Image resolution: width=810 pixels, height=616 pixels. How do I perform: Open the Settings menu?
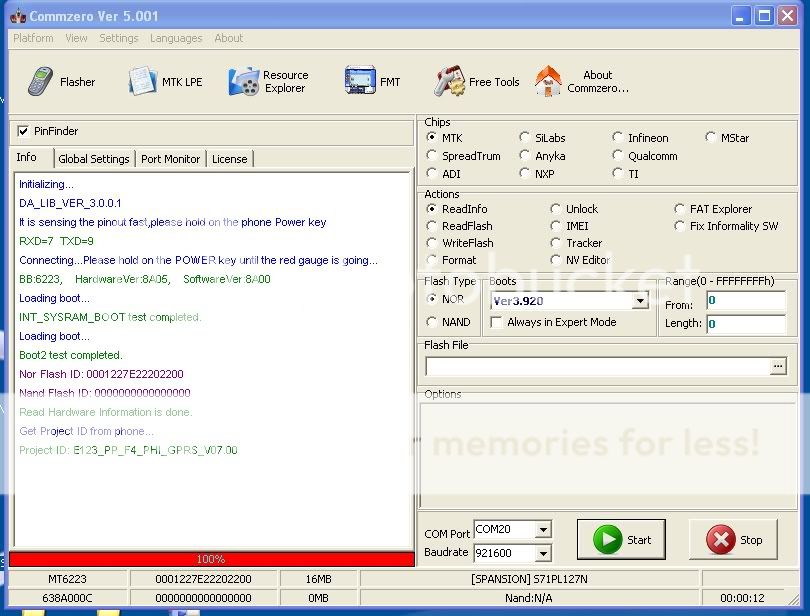coord(119,38)
